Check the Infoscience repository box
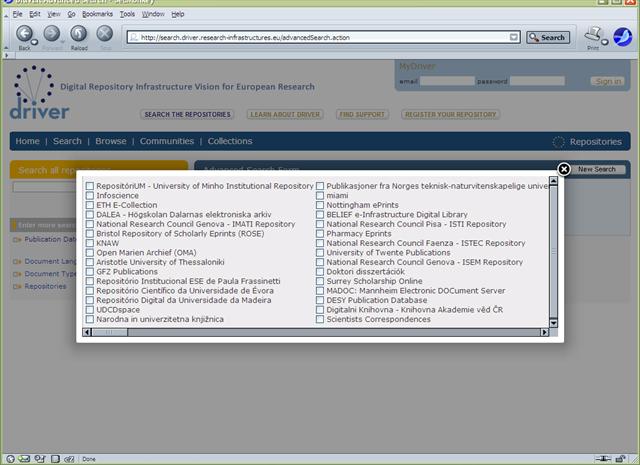The width and height of the screenshot is (640, 465). point(90,196)
